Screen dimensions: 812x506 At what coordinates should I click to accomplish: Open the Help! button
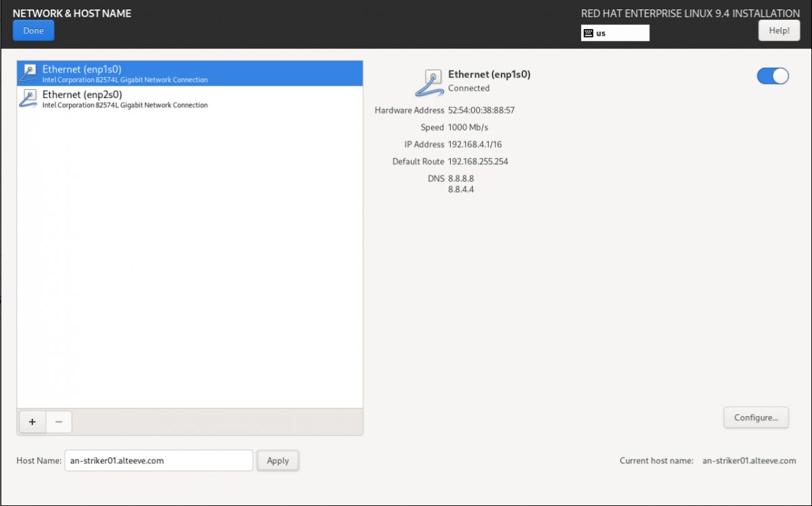779,30
